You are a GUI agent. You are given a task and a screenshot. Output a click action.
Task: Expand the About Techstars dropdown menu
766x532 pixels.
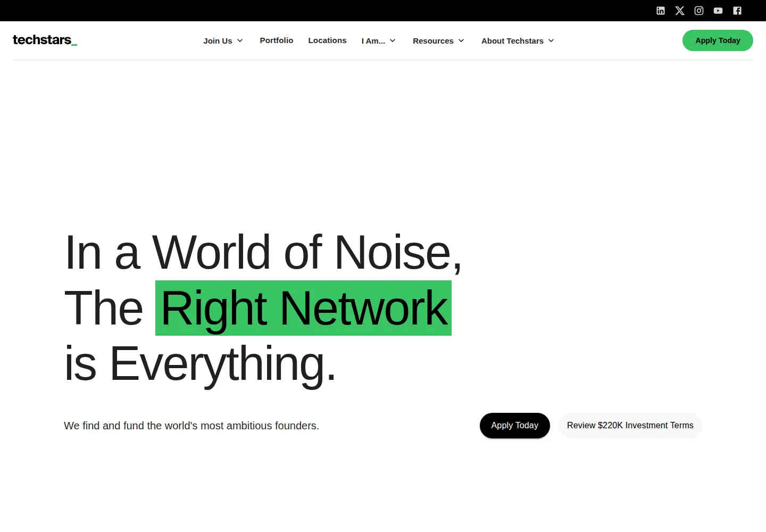point(518,41)
